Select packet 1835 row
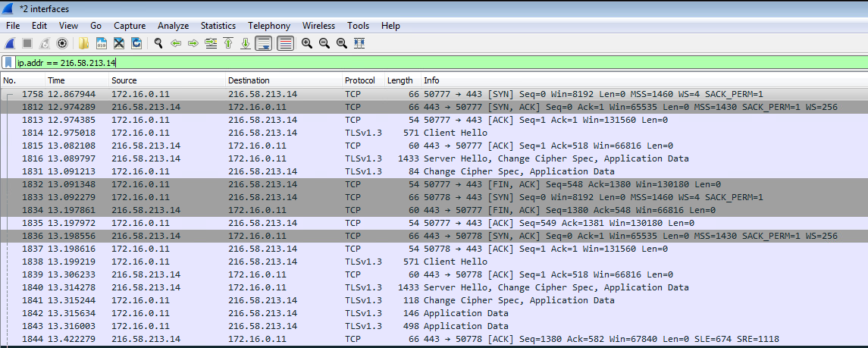 pyautogui.click(x=434, y=223)
